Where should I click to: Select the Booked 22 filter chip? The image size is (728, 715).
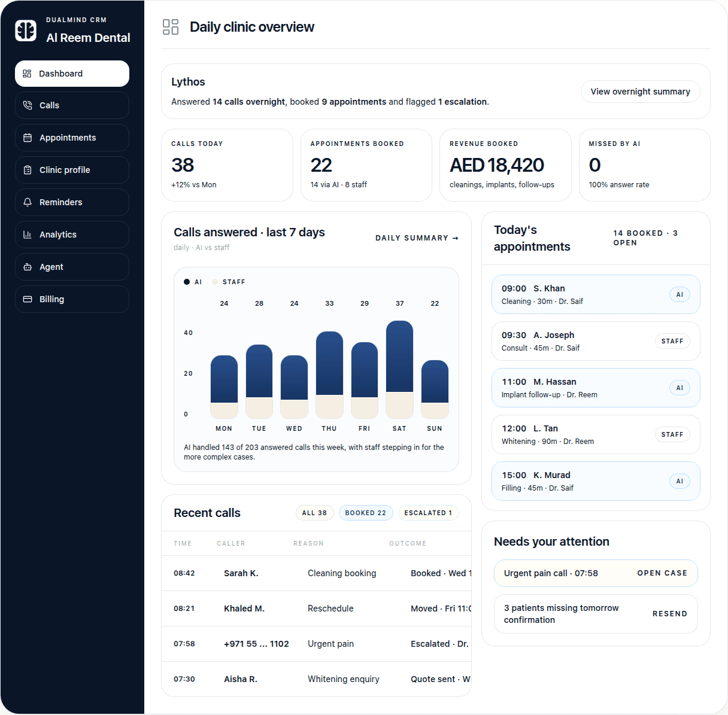pos(366,513)
